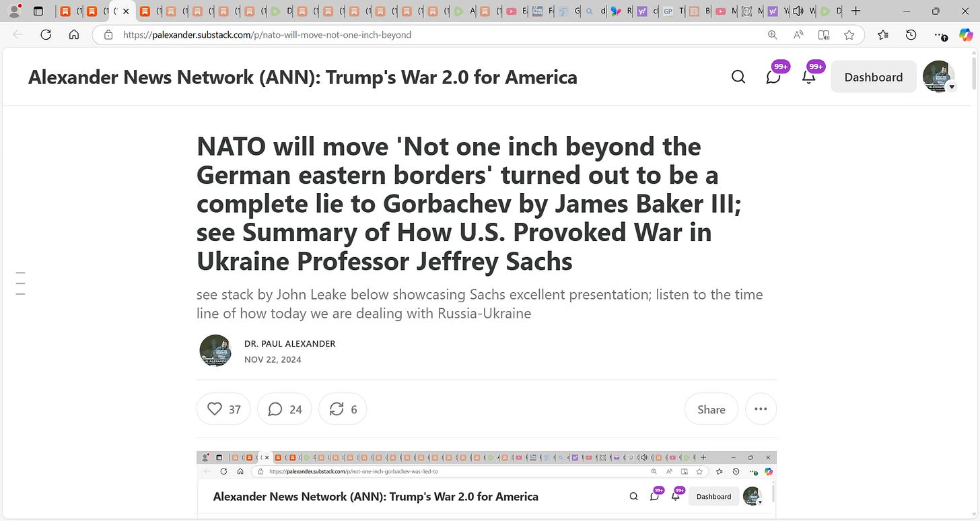This screenshot has height=521, width=980.
Task: Click the Share button
Action: (711, 409)
